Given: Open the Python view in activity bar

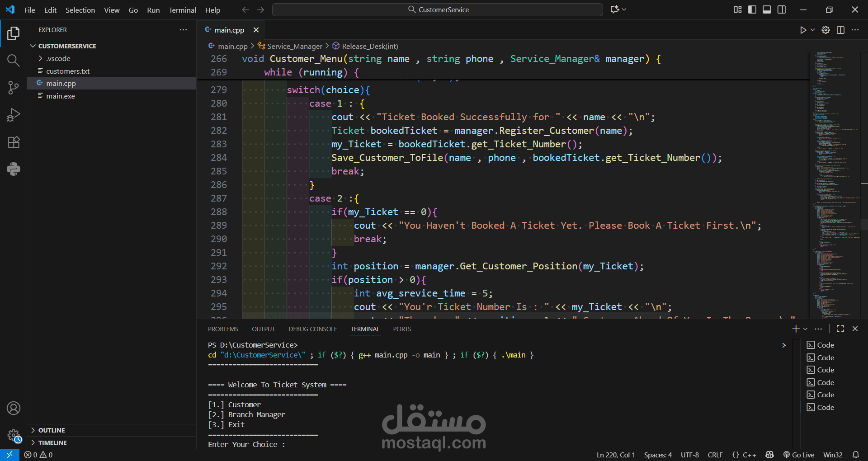Looking at the screenshot, I should [14, 169].
